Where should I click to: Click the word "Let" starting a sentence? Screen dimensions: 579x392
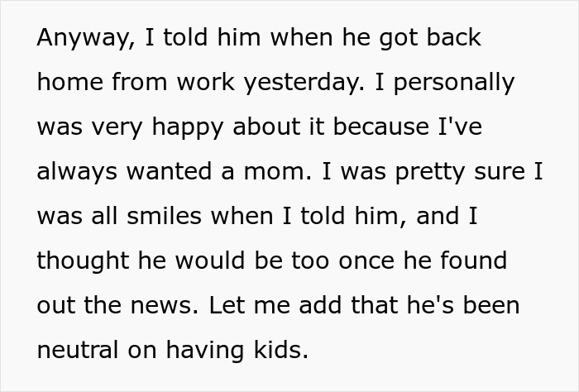point(225,305)
